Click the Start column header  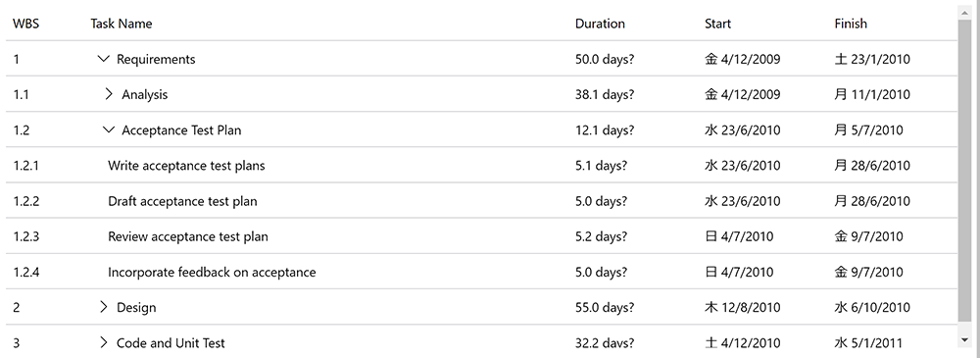click(x=717, y=24)
